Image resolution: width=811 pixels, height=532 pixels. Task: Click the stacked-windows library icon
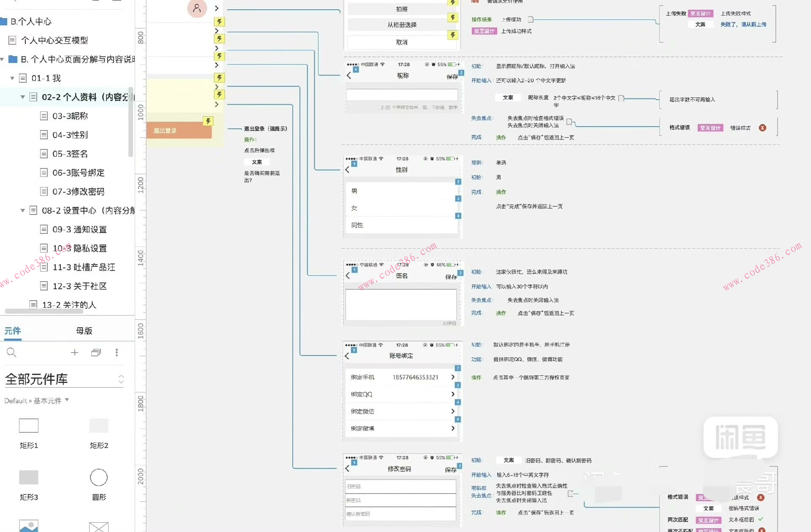(x=96, y=352)
